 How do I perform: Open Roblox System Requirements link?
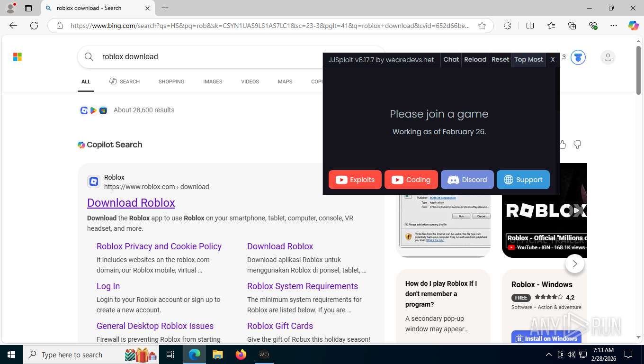[x=303, y=286]
